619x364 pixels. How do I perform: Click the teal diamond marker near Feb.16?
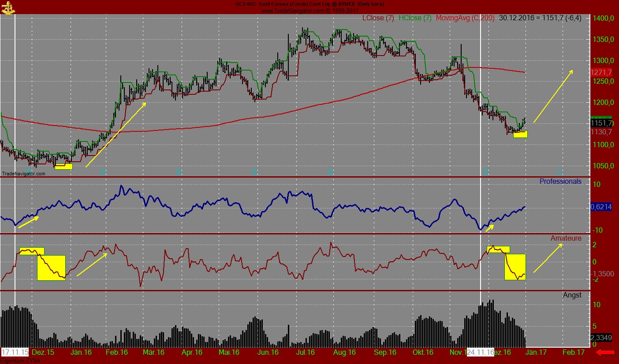(x=103, y=172)
